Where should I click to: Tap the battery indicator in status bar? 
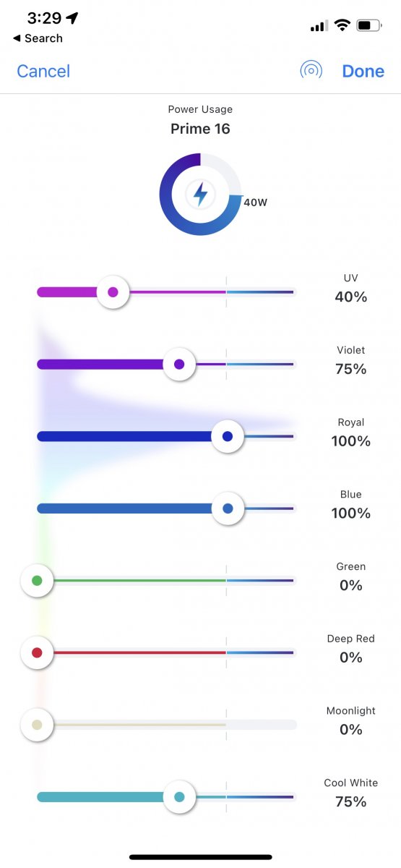369,25
